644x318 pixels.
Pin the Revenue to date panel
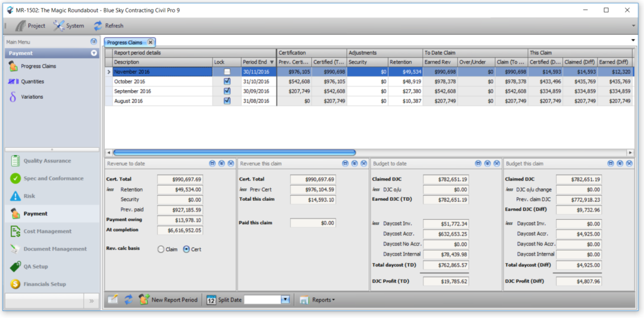pos(221,163)
